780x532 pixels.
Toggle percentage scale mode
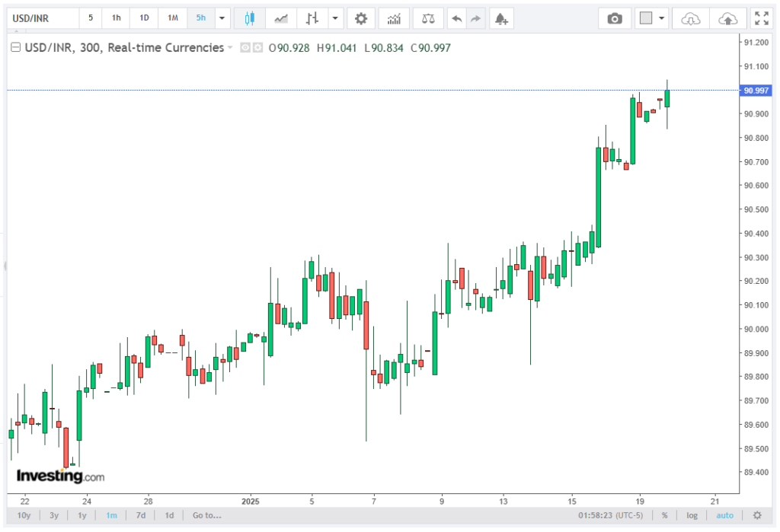[664, 515]
